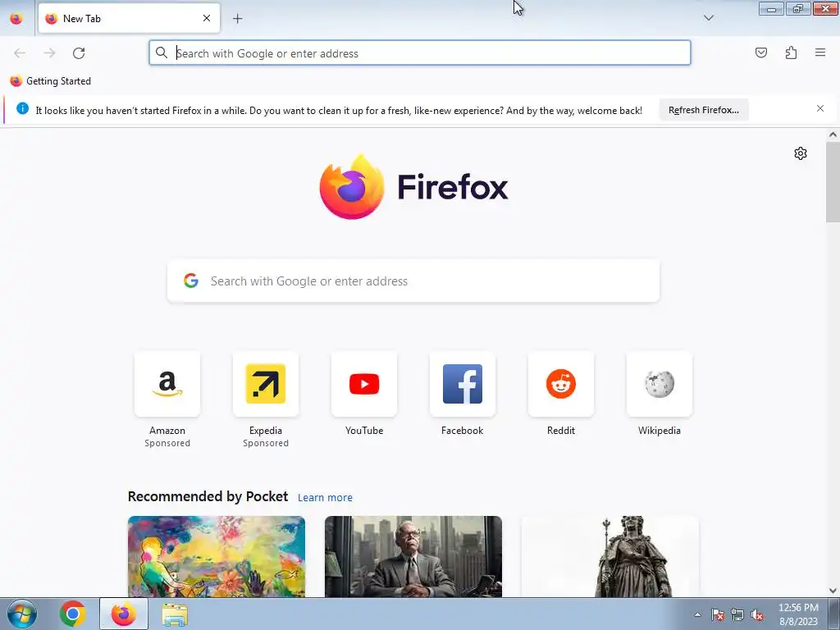Click the Recommended by Pocket heading
This screenshot has height=630, width=840.
(x=208, y=496)
